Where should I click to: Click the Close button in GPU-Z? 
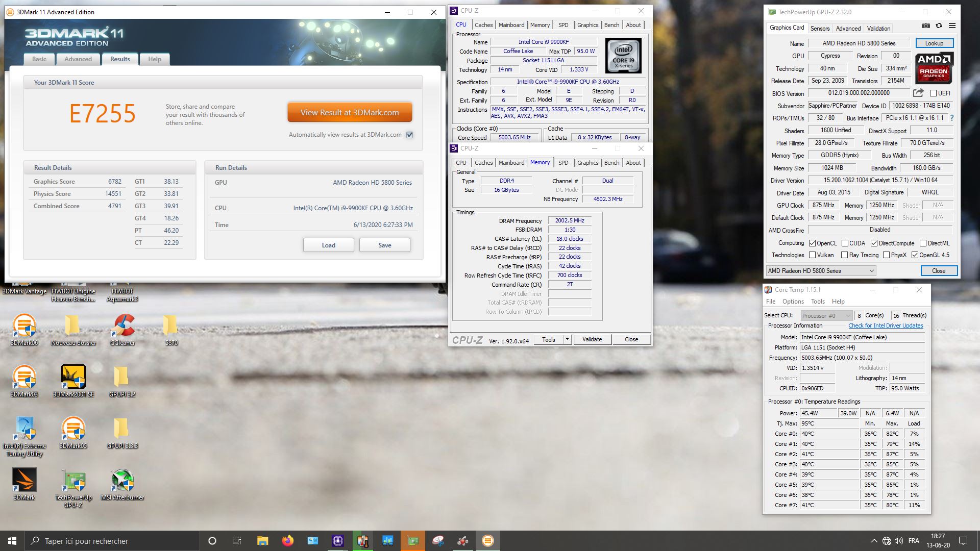(x=939, y=271)
